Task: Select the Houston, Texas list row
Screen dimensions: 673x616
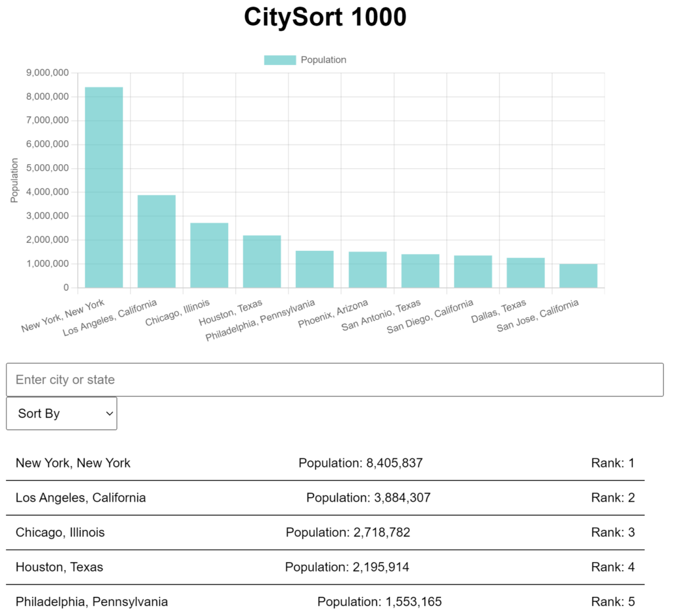Action: (325, 567)
